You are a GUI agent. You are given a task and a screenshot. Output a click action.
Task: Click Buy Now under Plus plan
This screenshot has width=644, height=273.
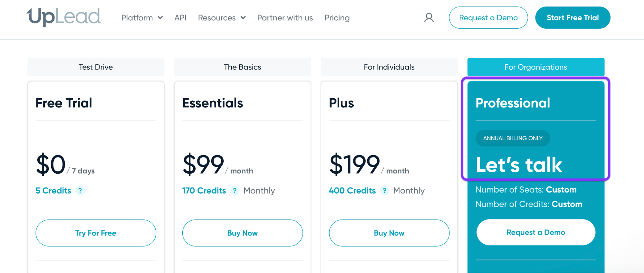tap(389, 233)
